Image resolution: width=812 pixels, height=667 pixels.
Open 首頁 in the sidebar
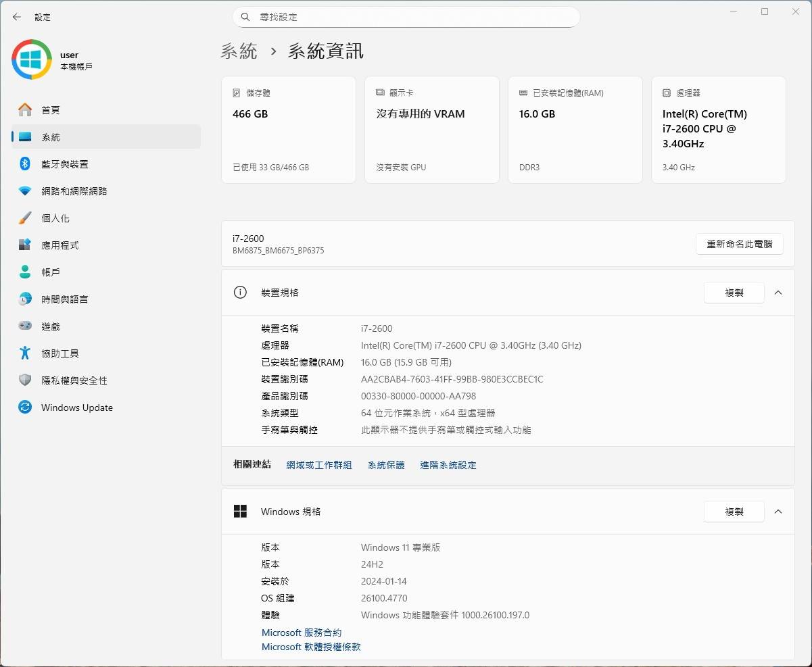click(x=106, y=109)
